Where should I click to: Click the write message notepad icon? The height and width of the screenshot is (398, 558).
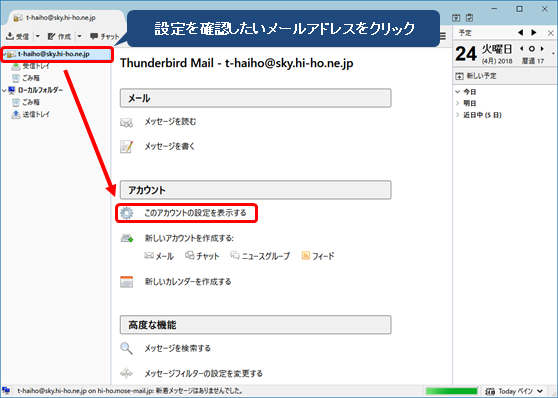[x=127, y=147]
